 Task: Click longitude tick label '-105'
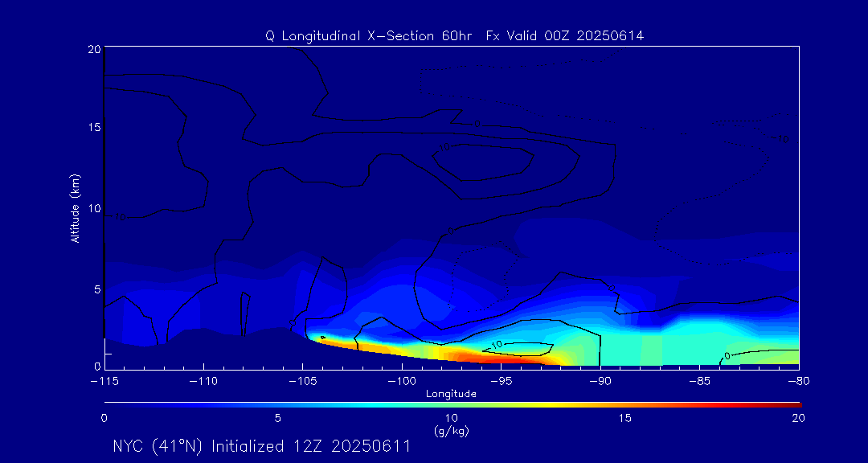click(303, 382)
